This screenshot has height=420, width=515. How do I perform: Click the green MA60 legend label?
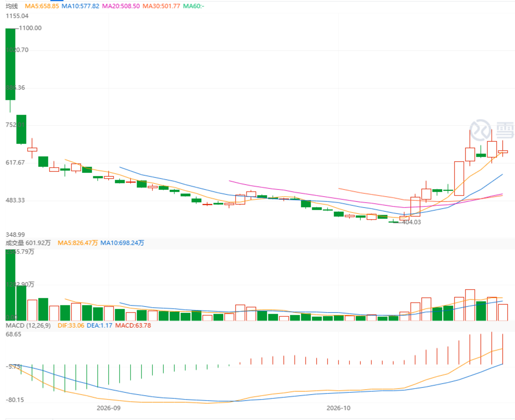click(193, 6)
